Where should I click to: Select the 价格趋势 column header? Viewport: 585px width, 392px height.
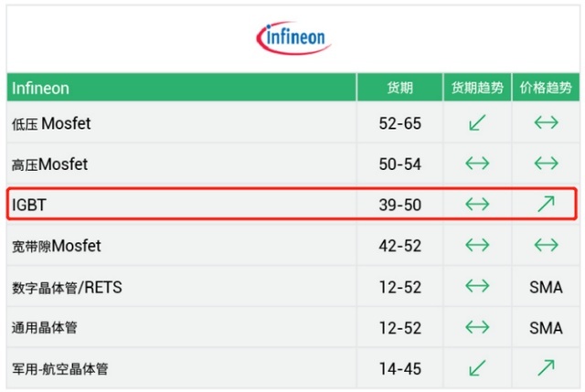pyautogui.click(x=546, y=88)
